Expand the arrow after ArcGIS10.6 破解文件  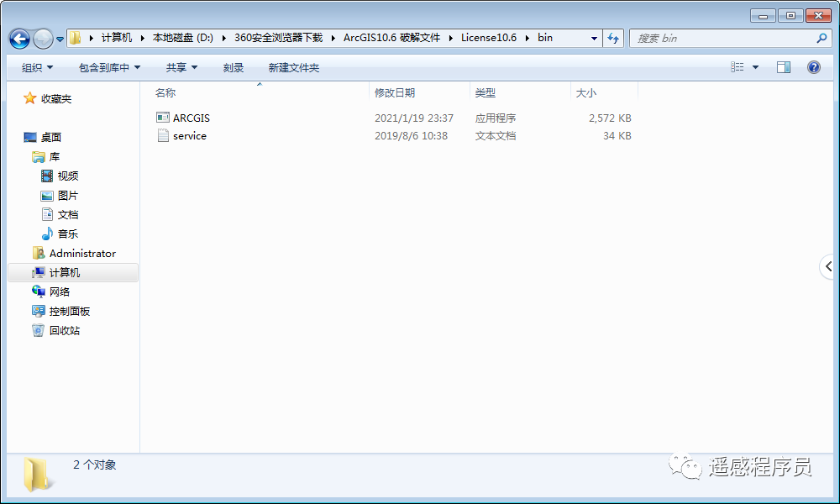(450, 38)
